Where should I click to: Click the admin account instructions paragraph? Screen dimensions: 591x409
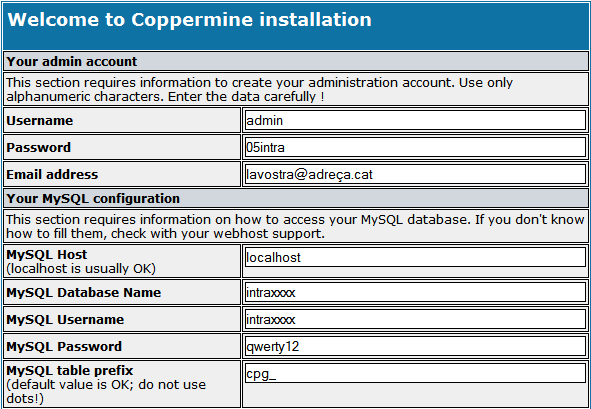(259, 89)
